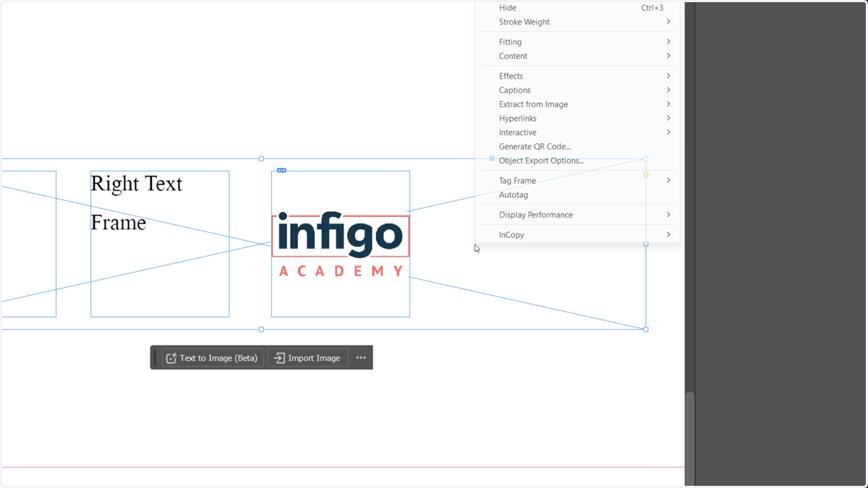Open the Interactive submenu
This screenshot has height=488, width=868.
pos(577,132)
